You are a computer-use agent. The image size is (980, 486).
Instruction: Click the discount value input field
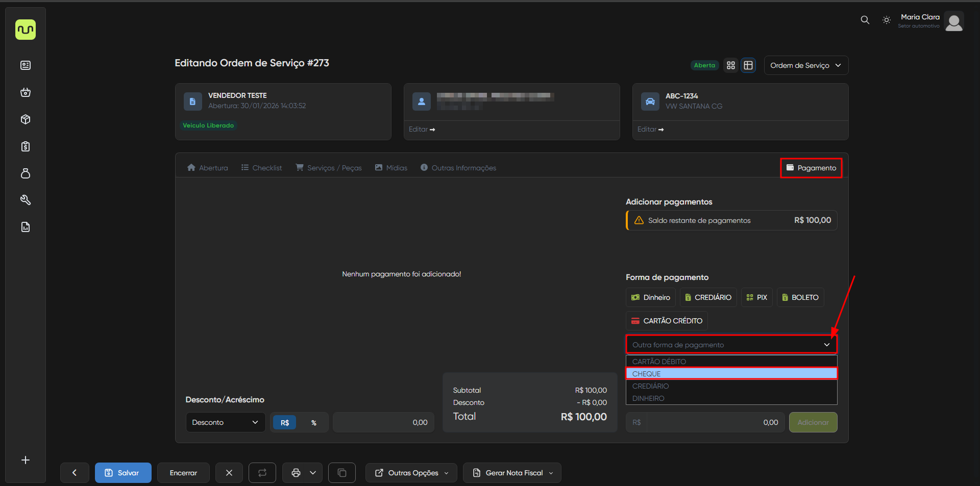tap(383, 422)
